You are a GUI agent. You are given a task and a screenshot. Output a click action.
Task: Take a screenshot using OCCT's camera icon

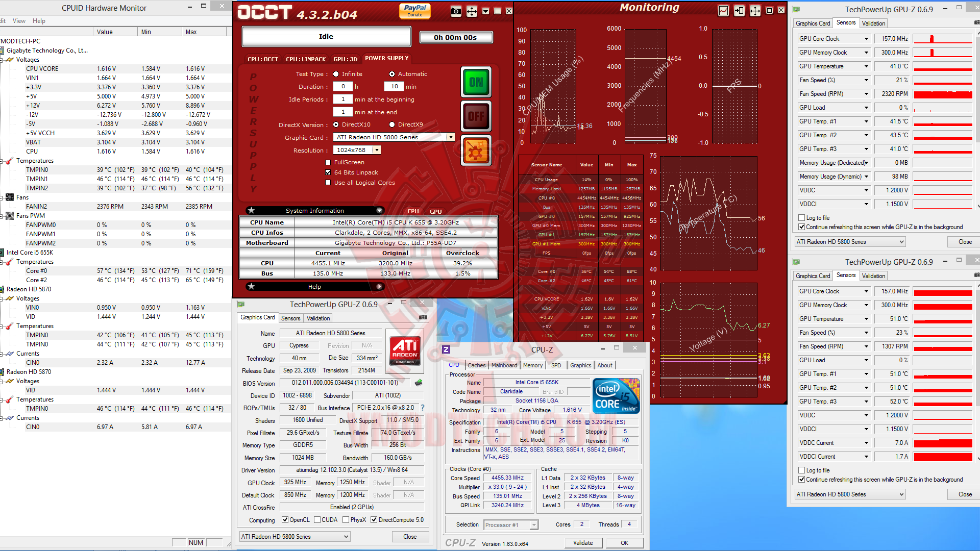[456, 11]
